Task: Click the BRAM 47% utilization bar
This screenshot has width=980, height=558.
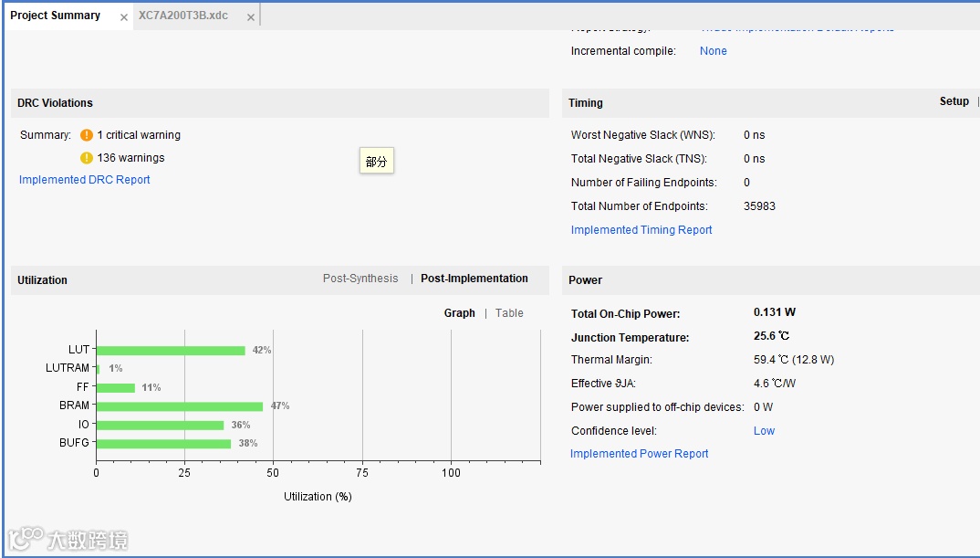Action: click(x=179, y=406)
